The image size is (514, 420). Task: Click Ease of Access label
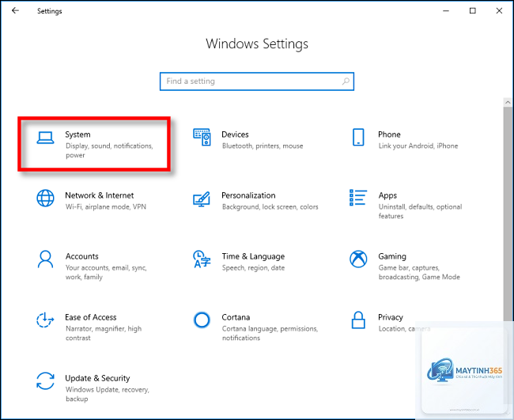tap(91, 317)
